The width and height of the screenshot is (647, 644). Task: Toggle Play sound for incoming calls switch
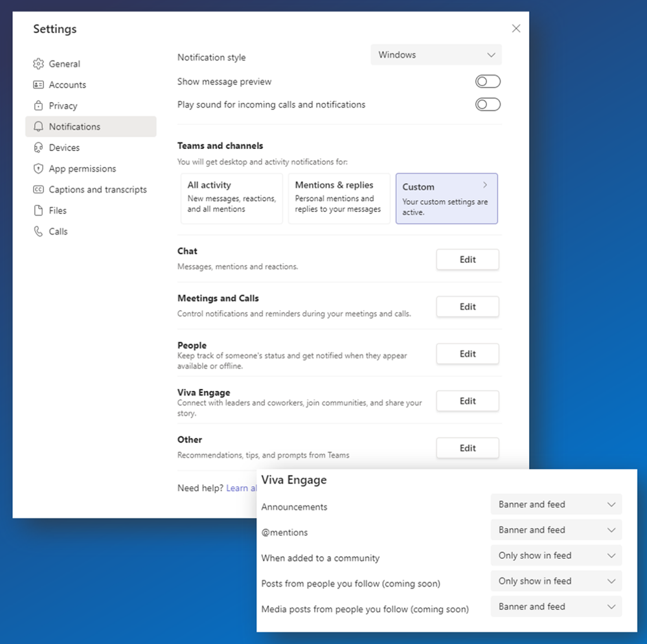point(488,105)
